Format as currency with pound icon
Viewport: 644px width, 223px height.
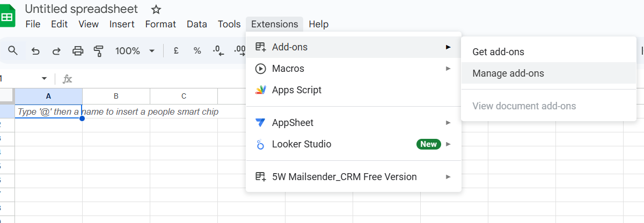coord(175,51)
